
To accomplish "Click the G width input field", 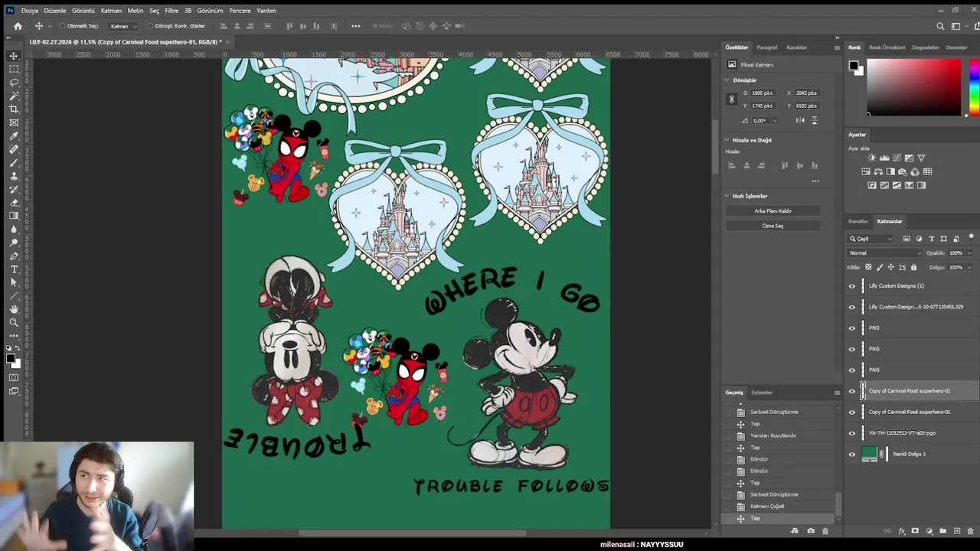I will point(763,93).
